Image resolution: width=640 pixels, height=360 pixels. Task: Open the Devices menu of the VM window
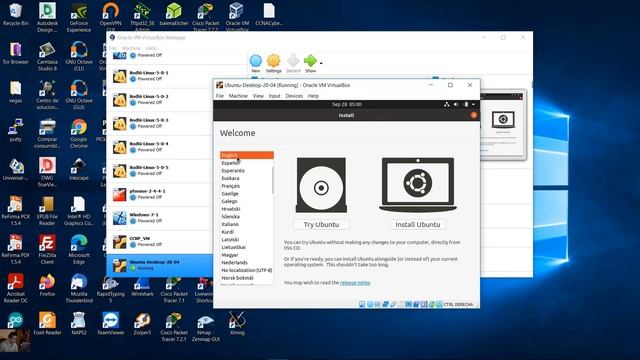point(294,96)
